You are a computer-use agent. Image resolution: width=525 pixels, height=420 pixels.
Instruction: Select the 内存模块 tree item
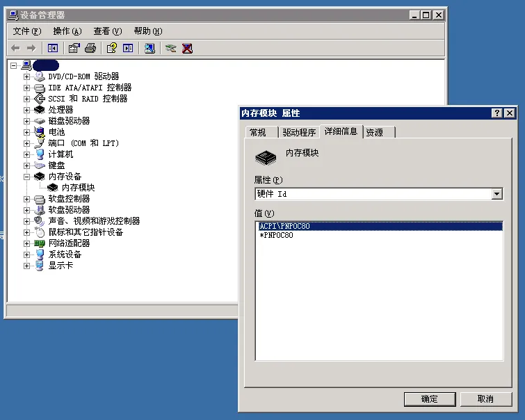coord(79,188)
